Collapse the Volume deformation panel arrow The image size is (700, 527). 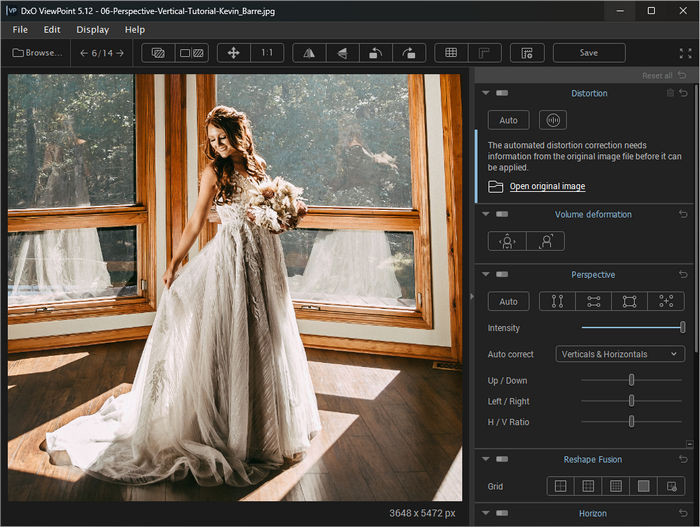485,214
